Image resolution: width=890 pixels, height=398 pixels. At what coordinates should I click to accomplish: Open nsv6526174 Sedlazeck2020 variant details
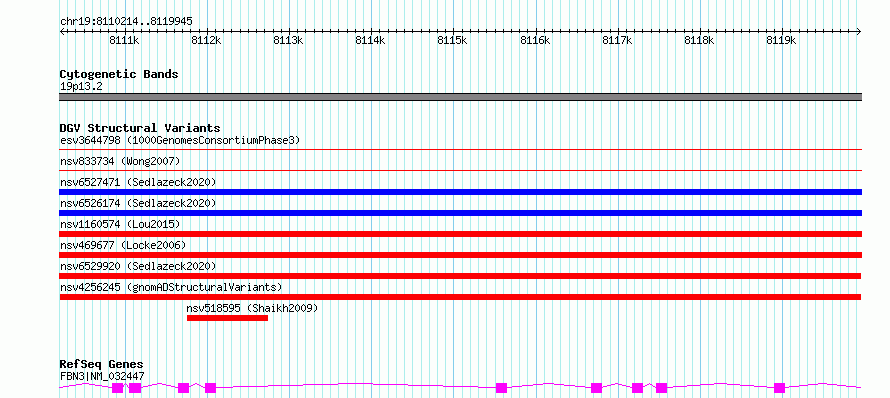[x=138, y=203]
